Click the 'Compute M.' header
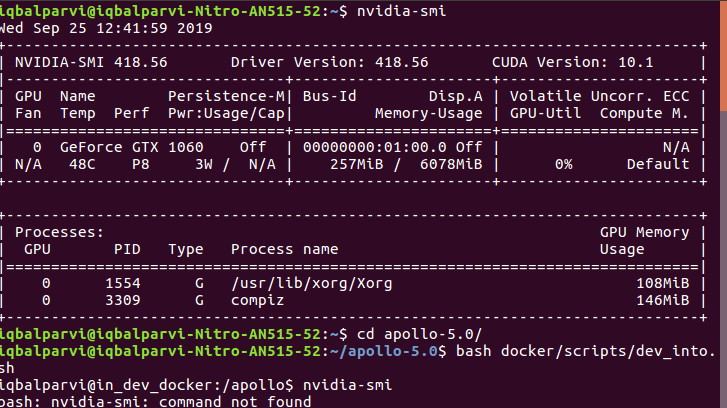 pos(644,113)
